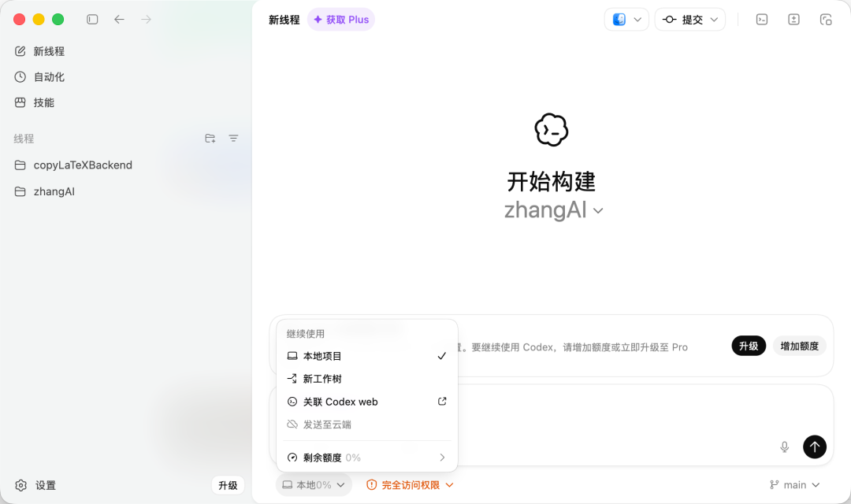Viewport: 851px width, 504px height.
Task: Click the Codex quota banner message text
Action: point(573,347)
